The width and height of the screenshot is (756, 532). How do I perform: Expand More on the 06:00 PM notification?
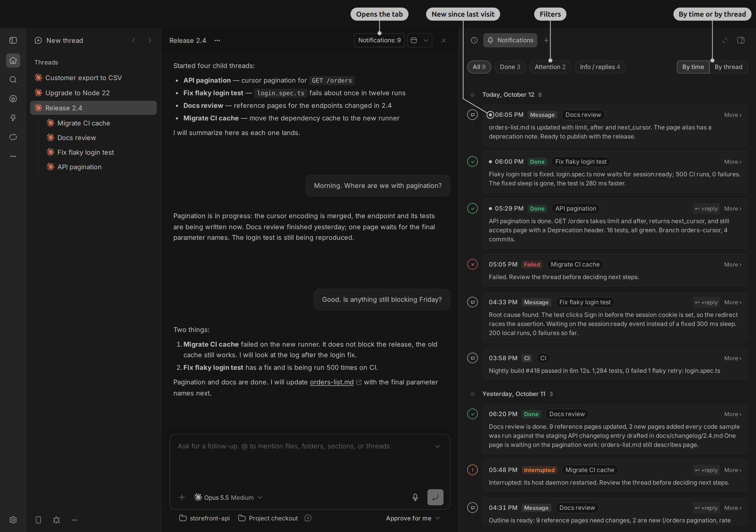click(733, 162)
